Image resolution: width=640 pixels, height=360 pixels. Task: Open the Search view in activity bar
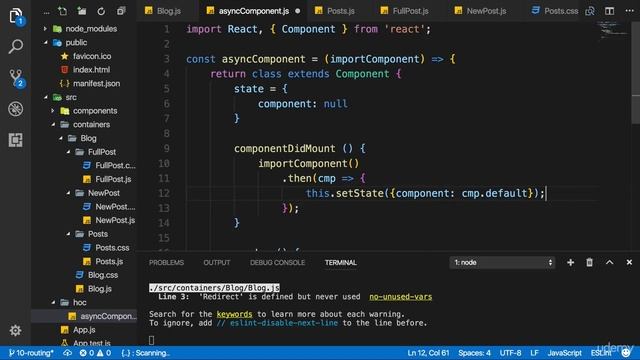(x=16, y=47)
